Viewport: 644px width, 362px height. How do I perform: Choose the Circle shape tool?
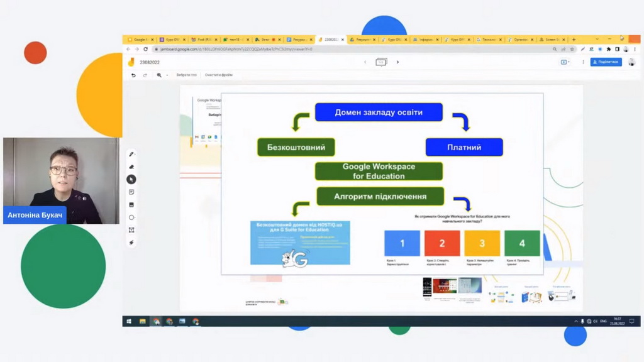pyautogui.click(x=131, y=217)
